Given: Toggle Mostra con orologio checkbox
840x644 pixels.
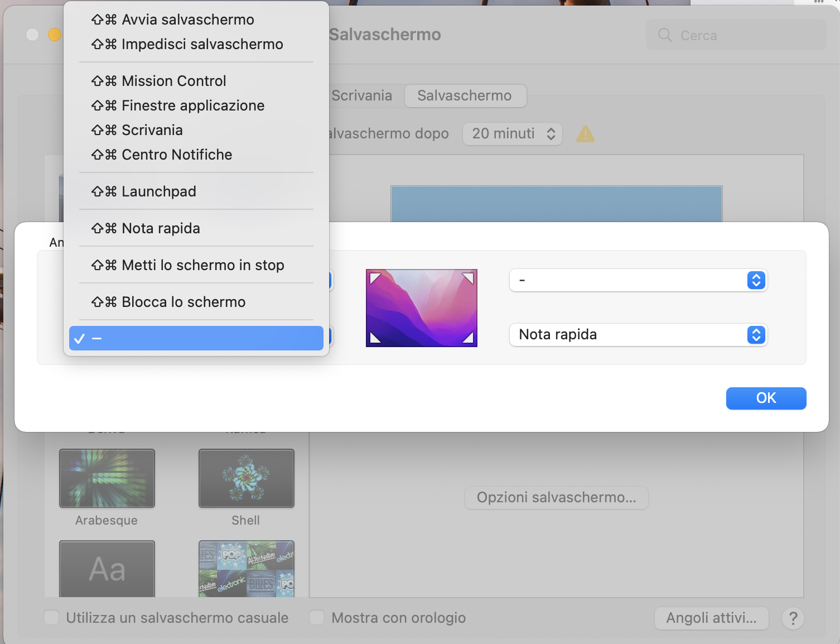Looking at the screenshot, I should pyautogui.click(x=317, y=617).
